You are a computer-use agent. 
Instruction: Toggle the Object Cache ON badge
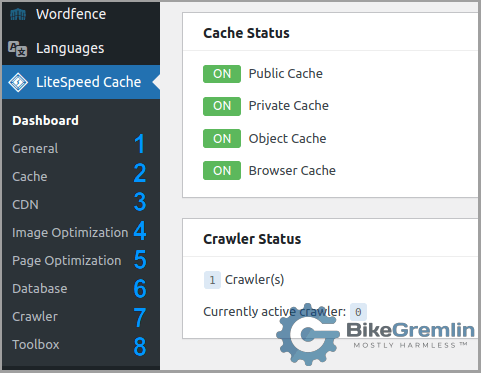coord(222,138)
